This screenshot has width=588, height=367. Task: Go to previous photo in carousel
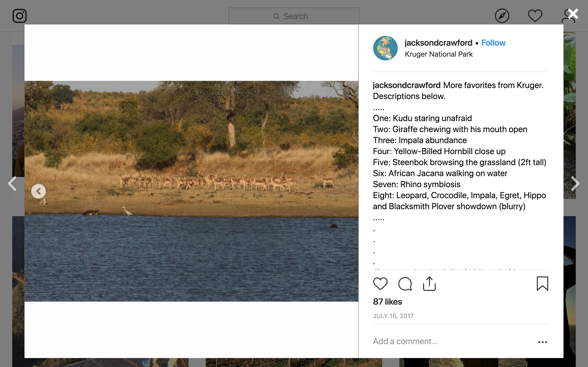pyautogui.click(x=38, y=191)
